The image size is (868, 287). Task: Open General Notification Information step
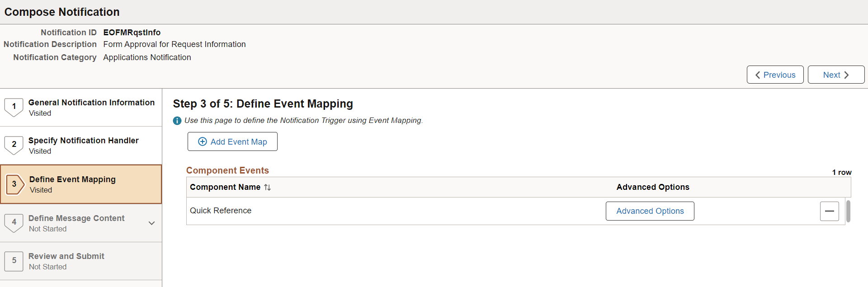(x=81, y=108)
